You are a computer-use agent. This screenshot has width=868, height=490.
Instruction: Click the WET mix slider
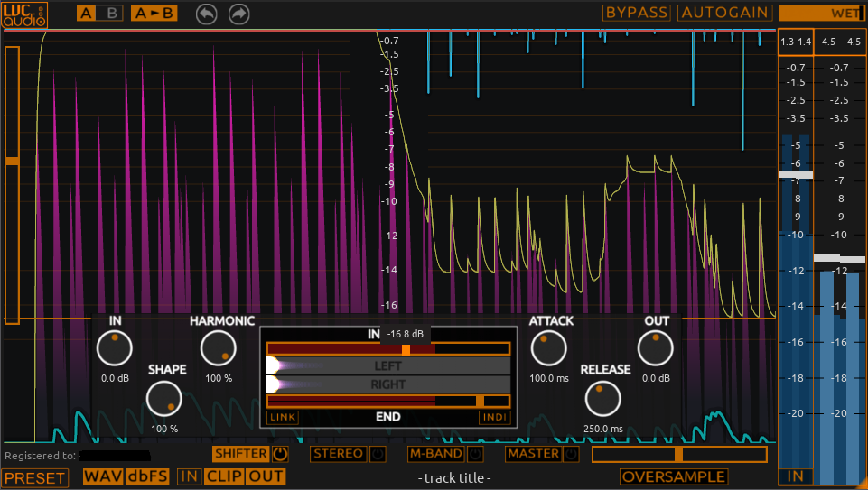pos(822,13)
